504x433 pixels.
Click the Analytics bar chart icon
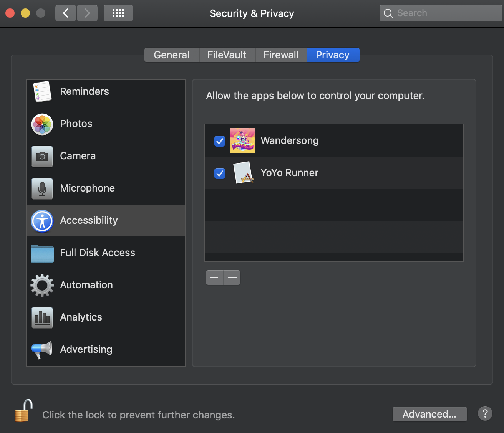point(42,317)
